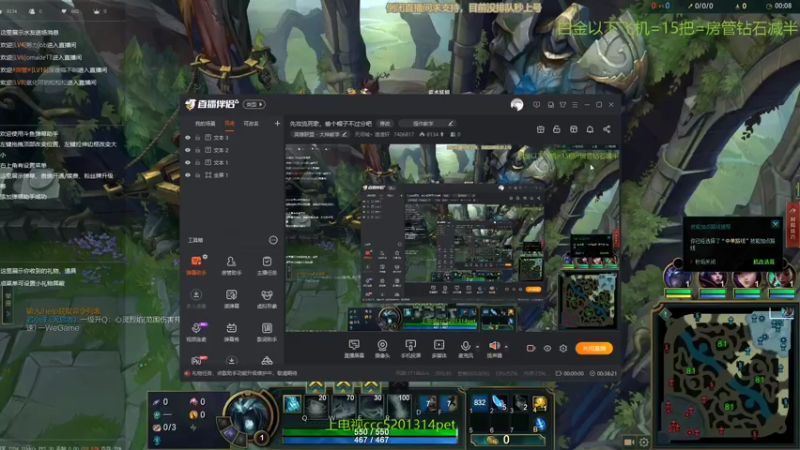The width and height of the screenshot is (800, 450).
Task: Click the gift box icon in header toolbar
Action: [x=540, y=130]
